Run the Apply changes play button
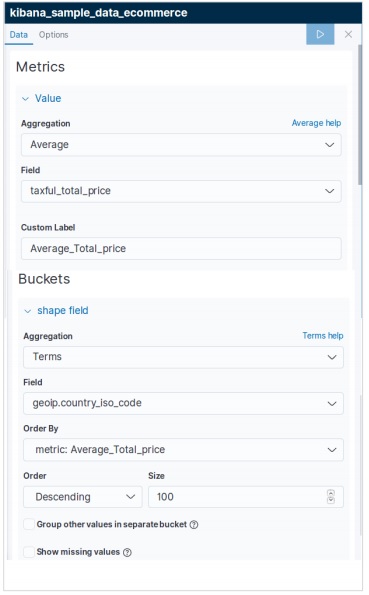 tap(320, 34)
